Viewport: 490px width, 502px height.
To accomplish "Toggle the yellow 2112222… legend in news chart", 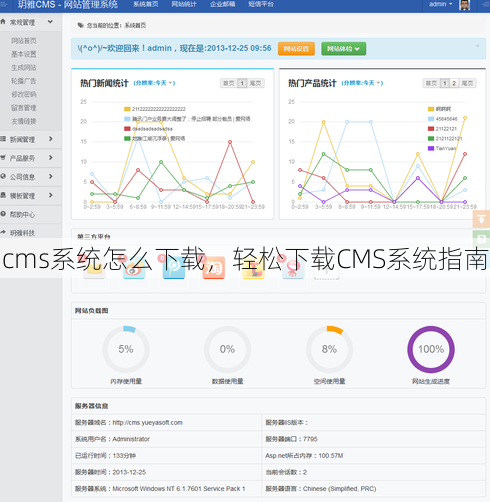I will (155, 109).
